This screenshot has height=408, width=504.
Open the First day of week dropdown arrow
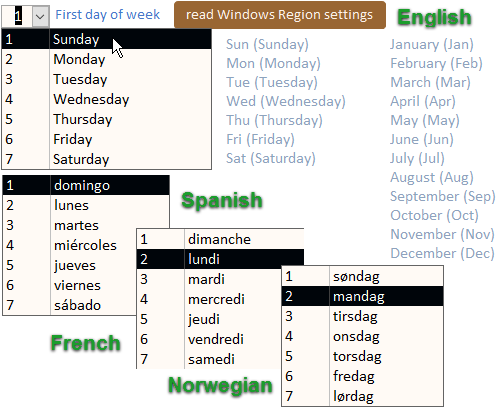pos(40,16)
